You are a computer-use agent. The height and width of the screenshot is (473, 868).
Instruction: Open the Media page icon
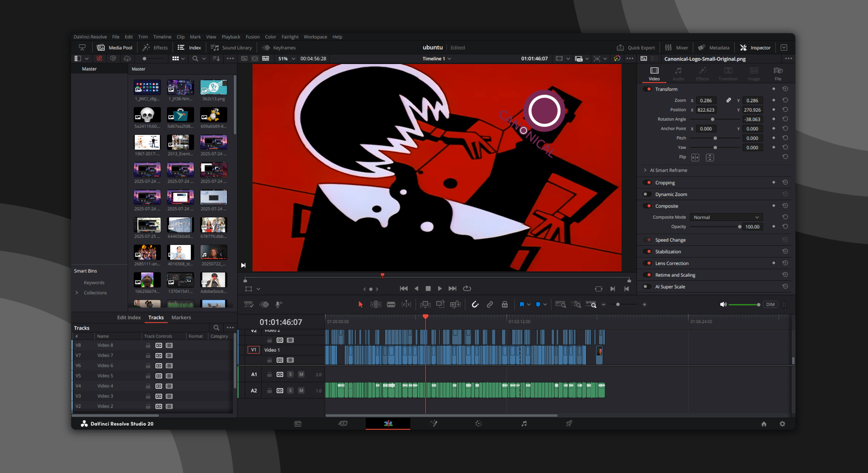[x=298, y=424]
